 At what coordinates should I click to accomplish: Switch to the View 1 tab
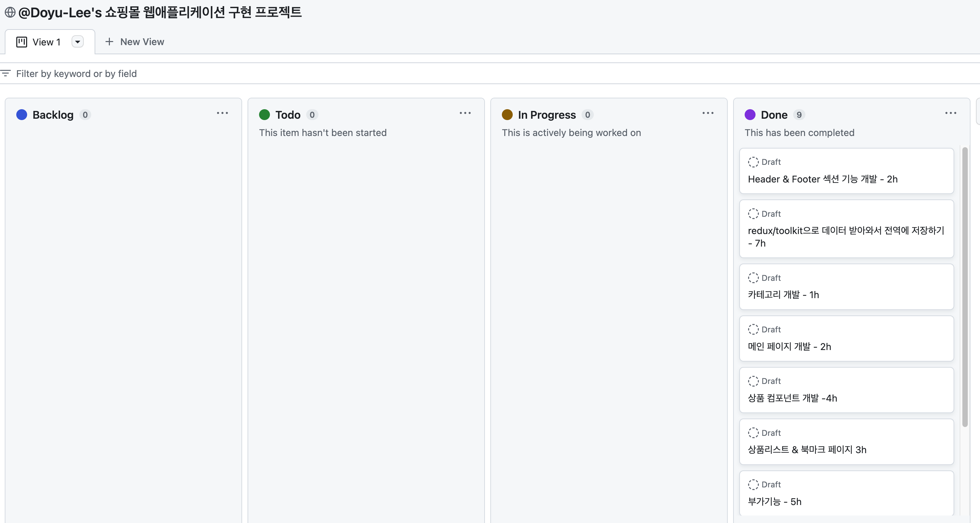(50, 42)
